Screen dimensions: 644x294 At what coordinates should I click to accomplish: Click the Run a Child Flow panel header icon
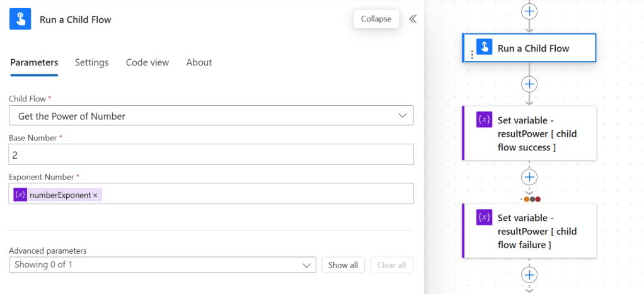pyautogui.click(x=20, y=20)
